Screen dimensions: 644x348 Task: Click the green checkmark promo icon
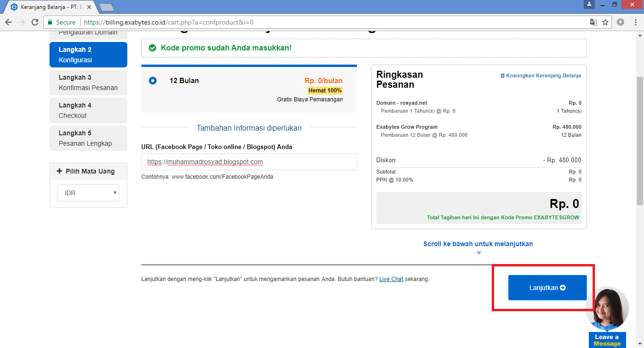pyautogui.click(x=152, y=48)
